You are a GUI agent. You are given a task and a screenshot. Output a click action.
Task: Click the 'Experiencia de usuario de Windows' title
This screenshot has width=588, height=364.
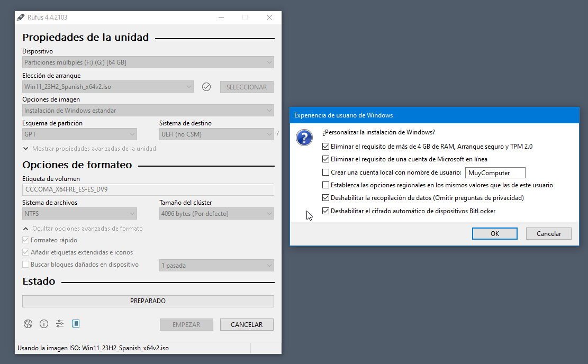[343, 115]
